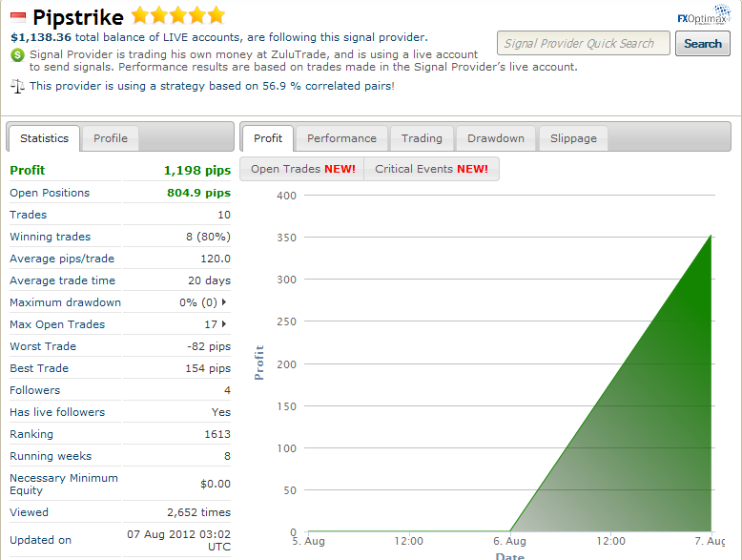
Task: Switch to the Statistics tab
Action: click(45, 138)
